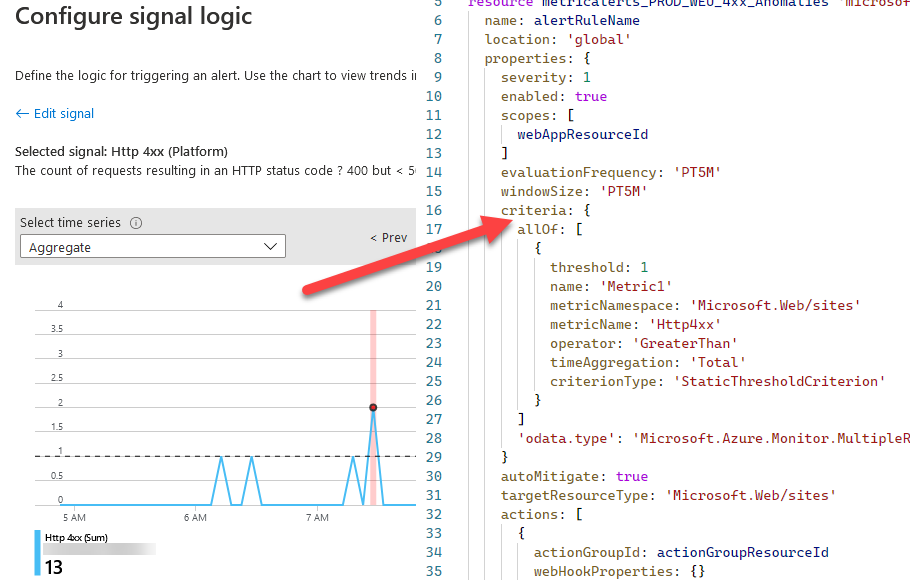
Task: Select the data point dot on the chart spike
Action: pos(373,408)
